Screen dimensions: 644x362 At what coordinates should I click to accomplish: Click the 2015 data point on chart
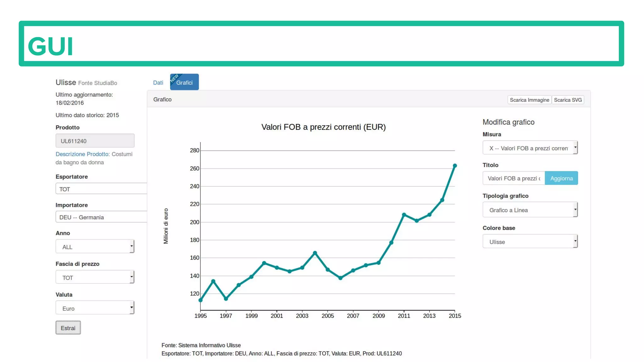(x=455, y=166)
